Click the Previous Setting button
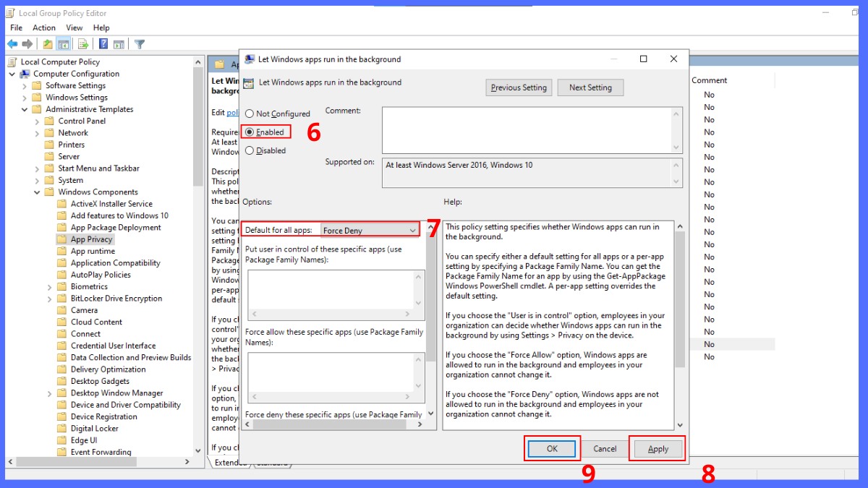The width and height of the screenshot is (868, 488). 518,87
